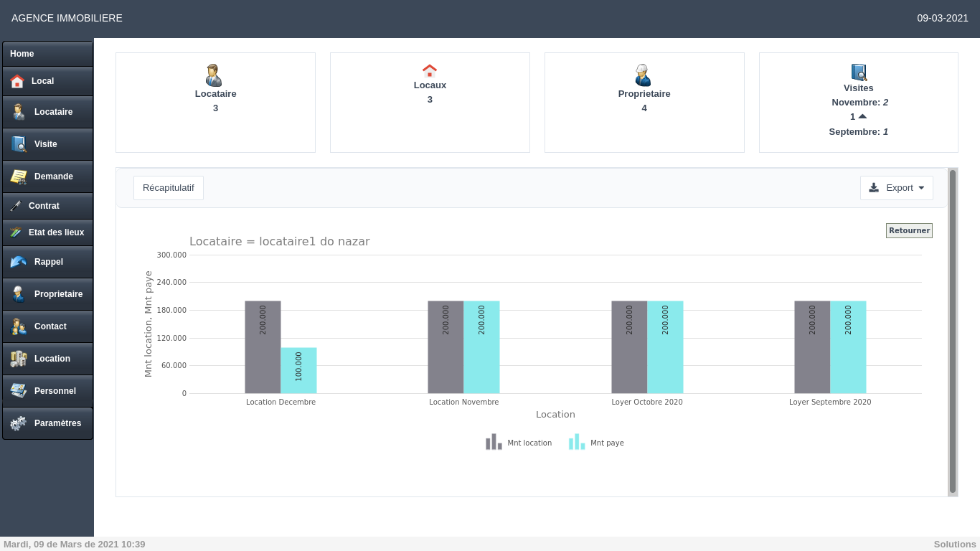980x551 pixels.
Task: Open the Contrat menu item
Action: pyautogui.click(x=47, y=206)
